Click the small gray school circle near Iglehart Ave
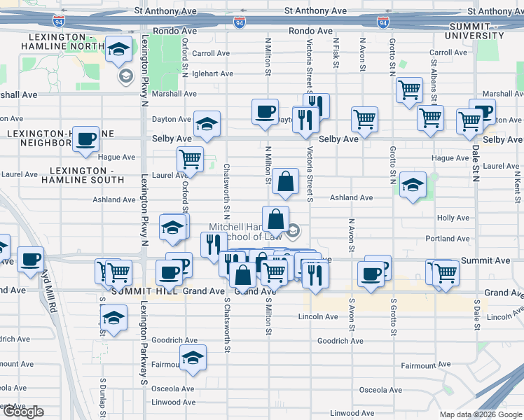 126,76
